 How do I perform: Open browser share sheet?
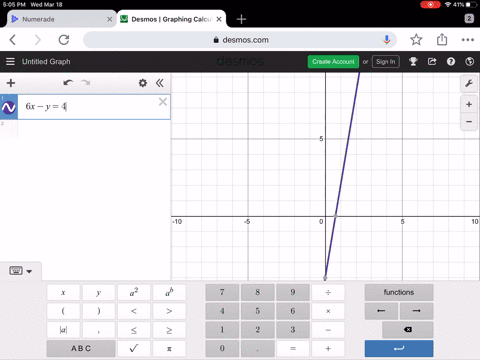pyautogui.click(x=442, y=39)
